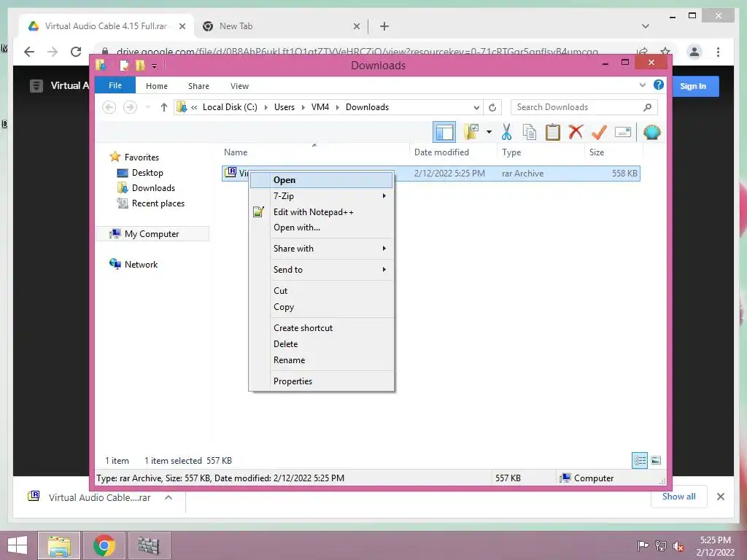
Task: Click quick access new folder icon
Action: point(140,65)
